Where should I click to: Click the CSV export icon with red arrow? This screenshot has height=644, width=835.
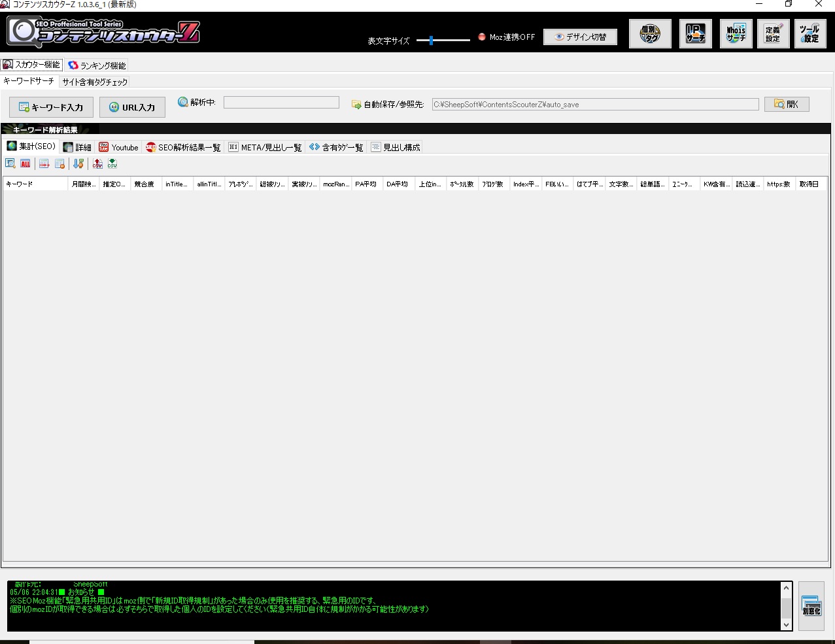click(97, 164)
